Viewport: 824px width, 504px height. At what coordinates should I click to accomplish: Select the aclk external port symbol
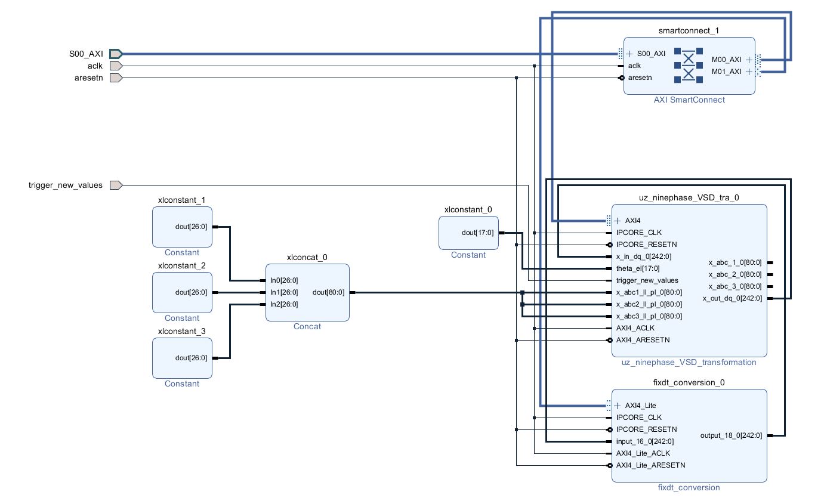[116, 66]
